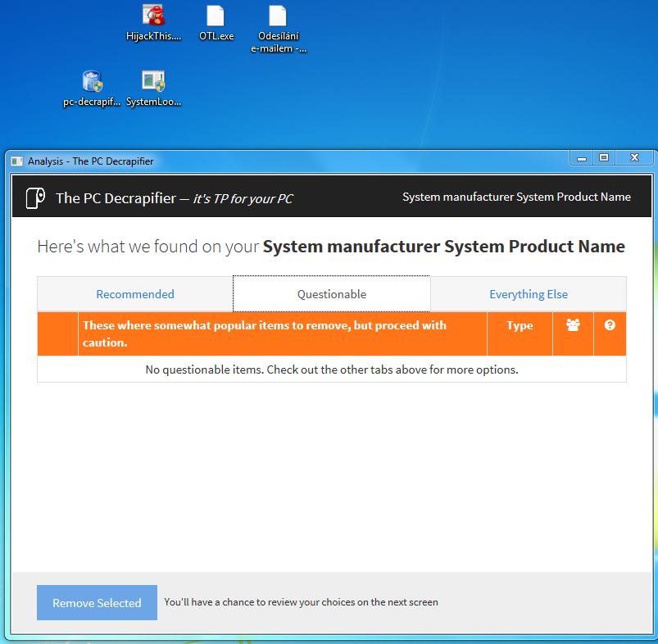Select the OTL.exe desktop file

(x=216, y=23)
